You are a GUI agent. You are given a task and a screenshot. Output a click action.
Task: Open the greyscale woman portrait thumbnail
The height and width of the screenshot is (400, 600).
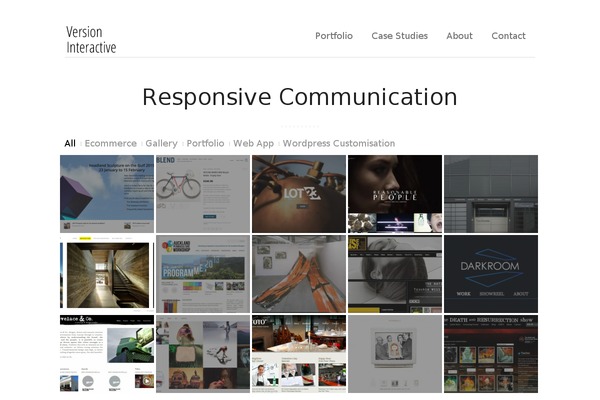(x=395, y=274)
